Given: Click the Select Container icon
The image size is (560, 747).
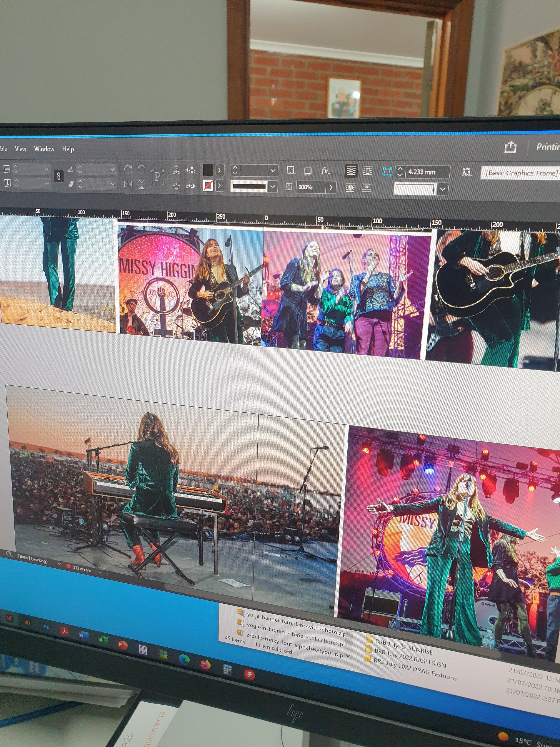Looking at the screenshot, I should 176,170.
